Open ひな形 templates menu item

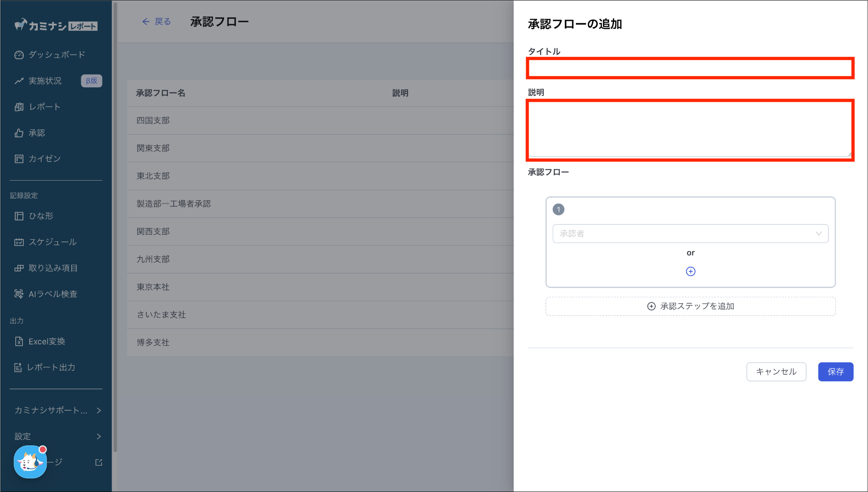[x=41, y=216]
